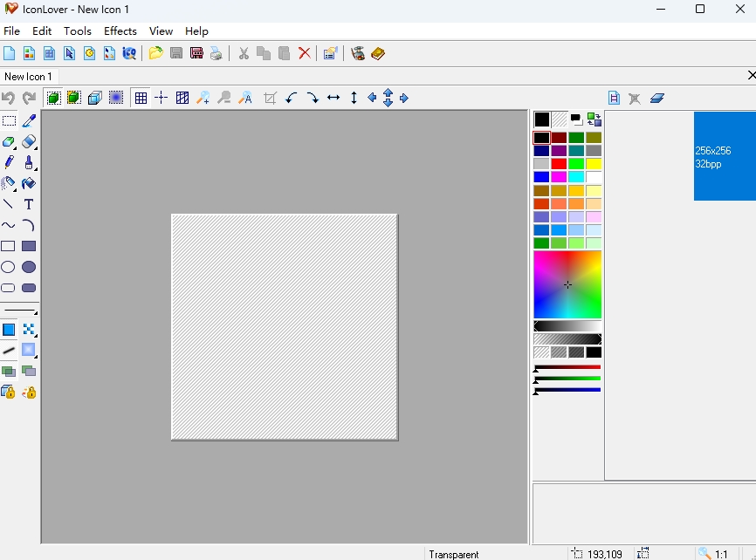Click the swap colors button
Screen dimensions: 756x560
point(594,119)
